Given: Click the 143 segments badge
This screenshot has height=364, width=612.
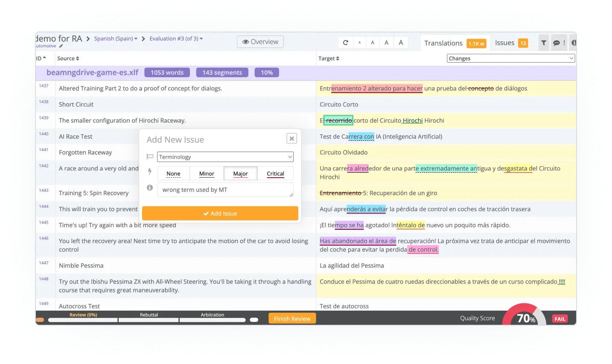Looking at the screenshot, I should coord(222,72).
